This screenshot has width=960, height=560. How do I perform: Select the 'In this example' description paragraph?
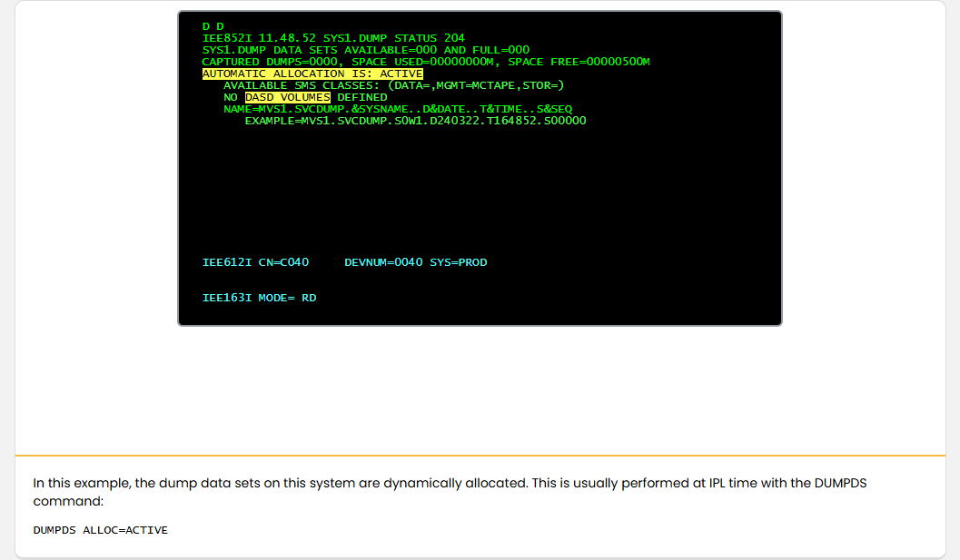[x=450, y=492]
